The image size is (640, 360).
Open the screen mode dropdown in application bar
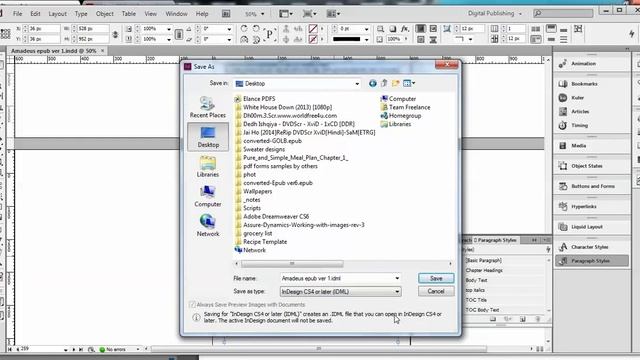click(x=309, y=14)
